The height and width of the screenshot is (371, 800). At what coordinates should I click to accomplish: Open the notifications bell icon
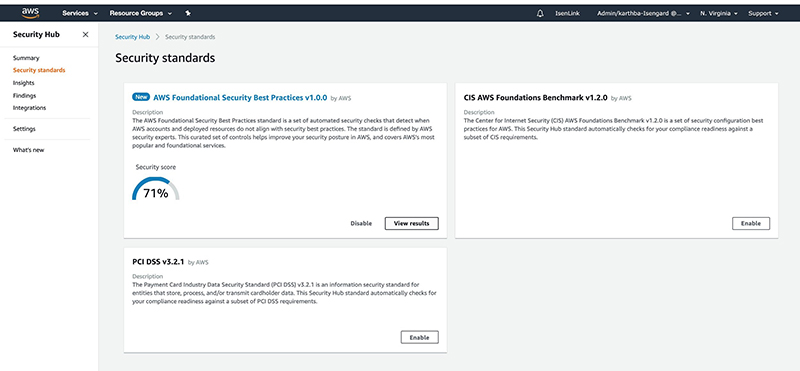(x=540, y=13)
